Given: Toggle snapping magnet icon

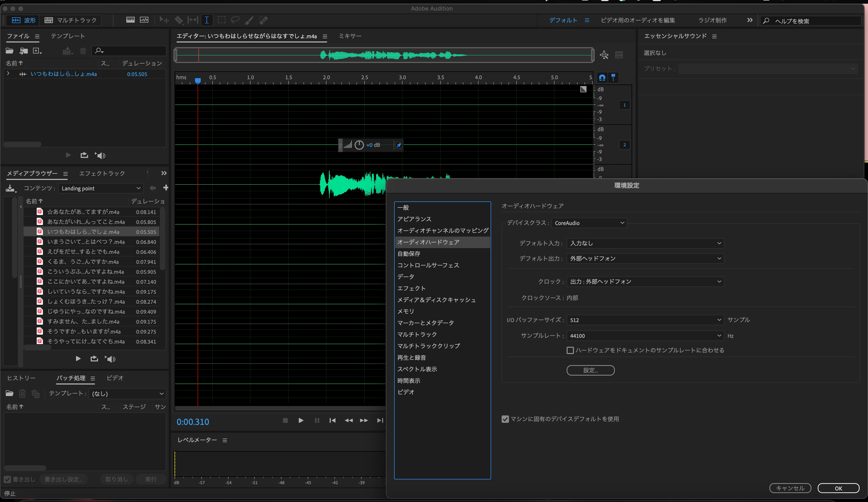Looking at the screenshot, I should pyautogui.click(x=602, y=78).
